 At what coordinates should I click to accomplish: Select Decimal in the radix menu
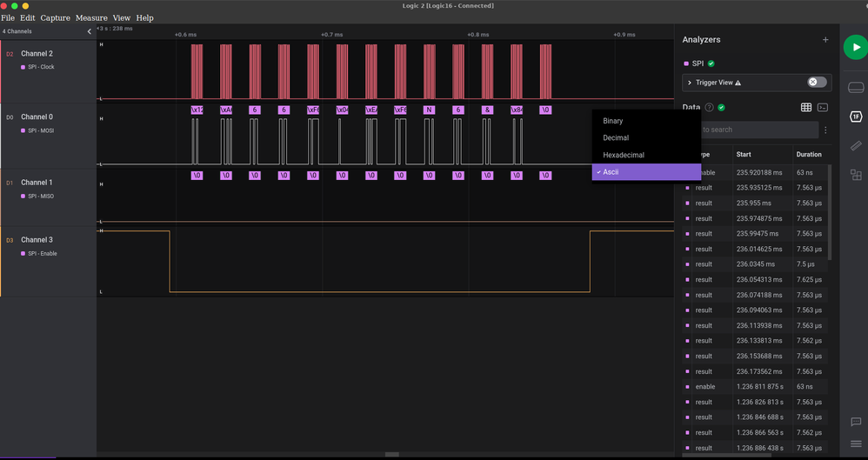(616, 137)
